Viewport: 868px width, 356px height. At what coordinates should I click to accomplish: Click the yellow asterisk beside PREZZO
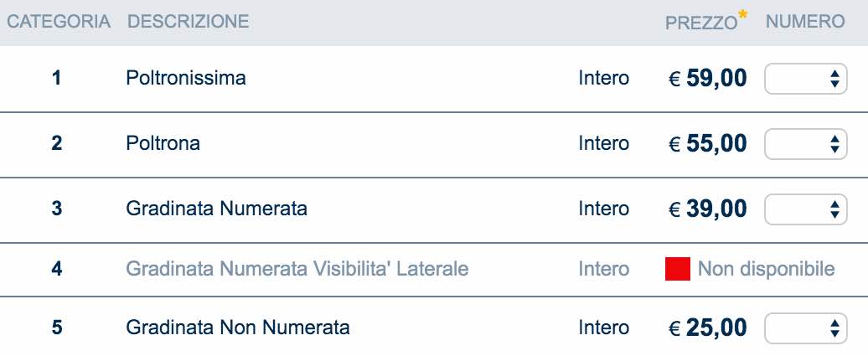(743, 13)
